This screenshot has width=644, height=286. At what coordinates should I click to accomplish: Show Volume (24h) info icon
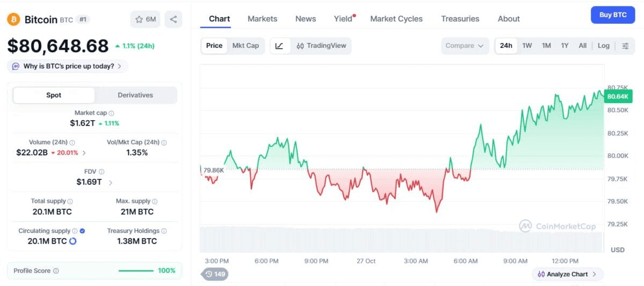coord(72,143)
